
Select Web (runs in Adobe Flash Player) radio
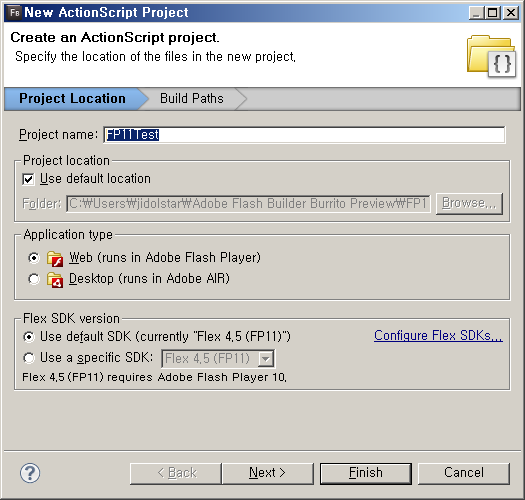34,258
